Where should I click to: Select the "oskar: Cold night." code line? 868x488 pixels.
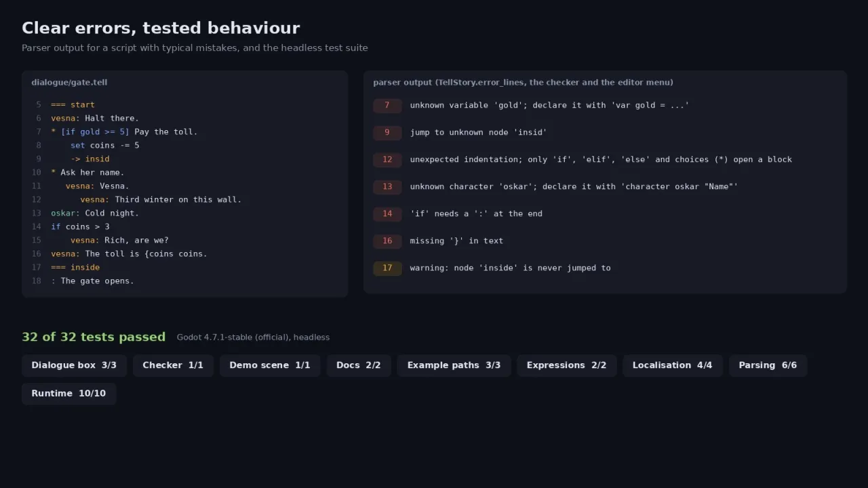point(95,213)
